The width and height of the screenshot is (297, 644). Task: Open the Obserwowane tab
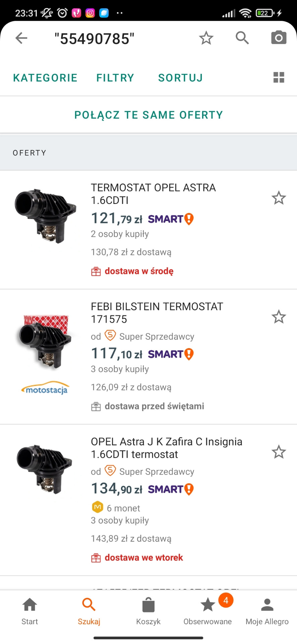pos(207,611)
